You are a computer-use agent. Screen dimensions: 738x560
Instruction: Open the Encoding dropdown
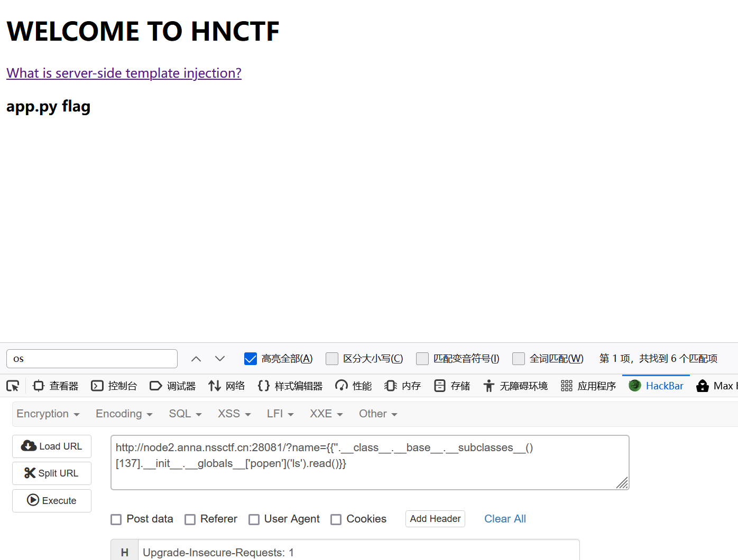(x=124, y=414)
